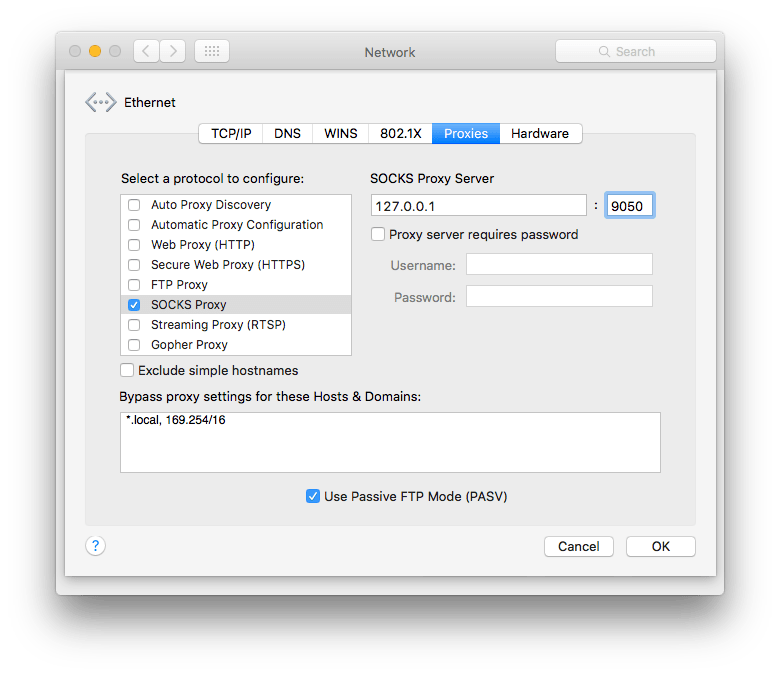Click the help question mark button

pos(95,545)
